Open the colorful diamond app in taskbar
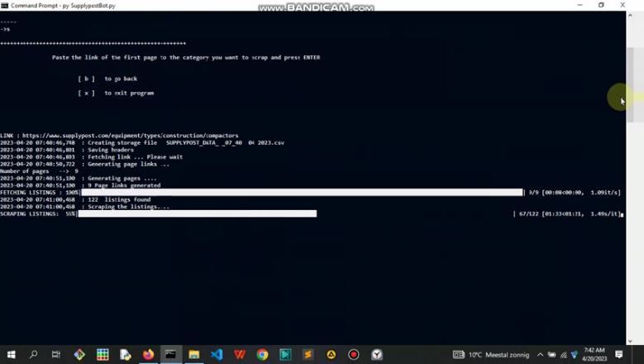 pos(79,354)
